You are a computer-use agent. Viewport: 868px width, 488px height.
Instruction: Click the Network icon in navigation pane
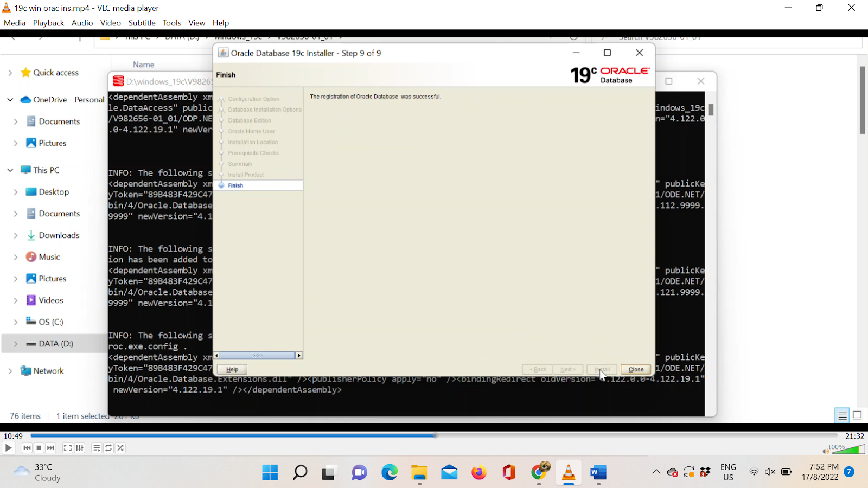pyautogui.click(x=25, y=371)
